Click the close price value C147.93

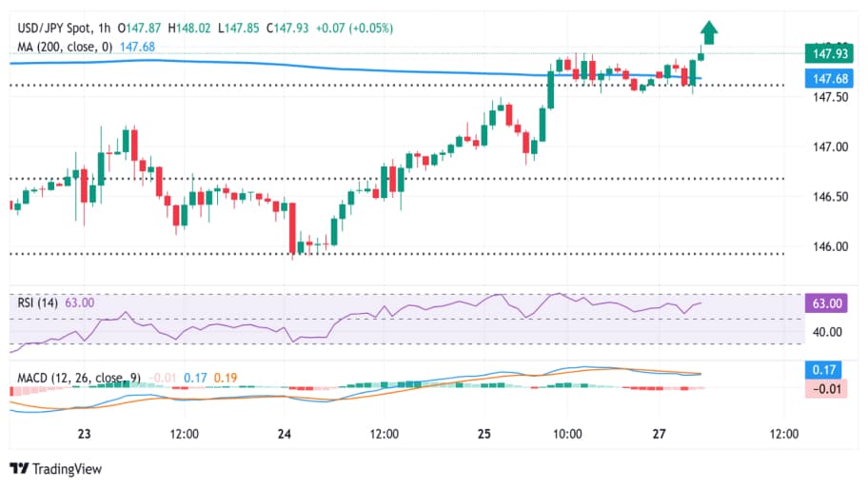(287, 28)
